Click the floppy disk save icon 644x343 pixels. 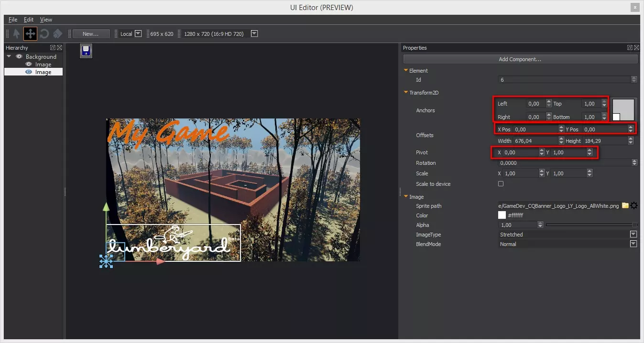click(x=86, y=51)
